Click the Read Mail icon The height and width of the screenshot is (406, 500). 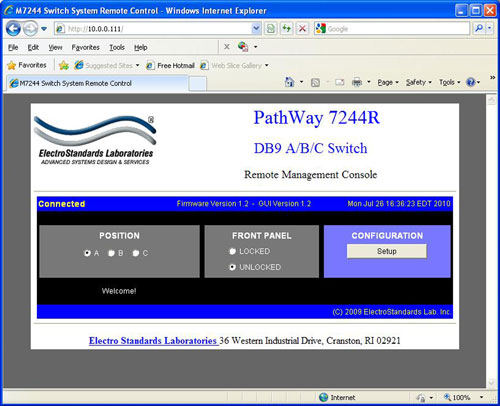pyautogui.click(x=339, y=82)
